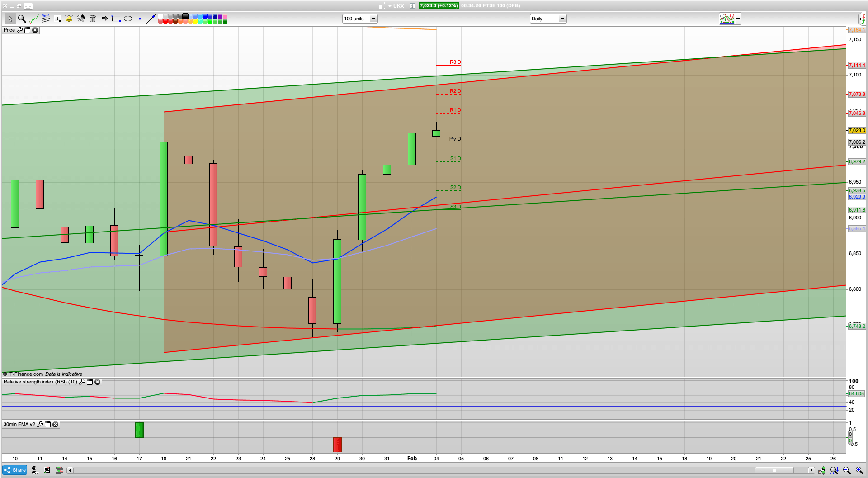Open the chain link chart tool
868x478 pixels.
tap(34, 470)
